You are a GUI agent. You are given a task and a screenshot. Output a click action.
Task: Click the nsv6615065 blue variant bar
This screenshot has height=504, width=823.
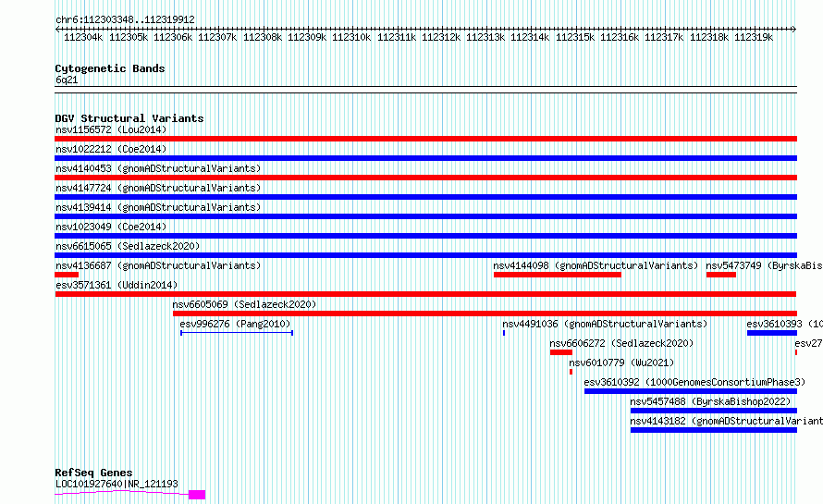[425, 255]
